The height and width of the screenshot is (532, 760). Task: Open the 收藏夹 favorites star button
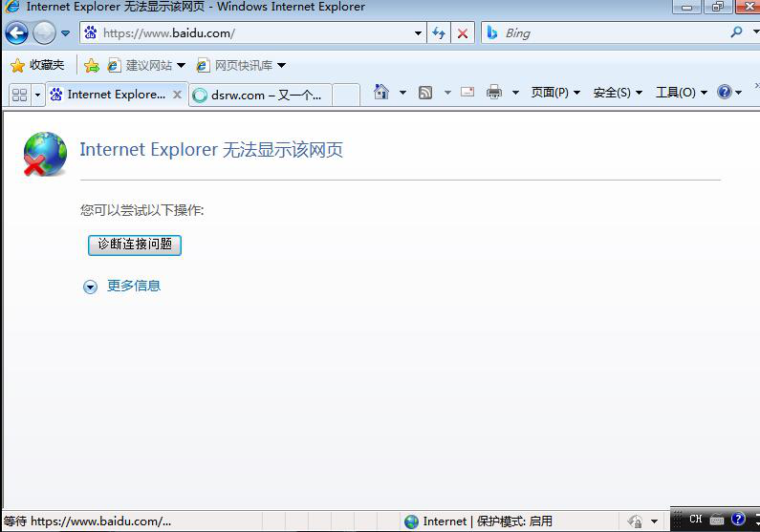(x=37, y=65)
